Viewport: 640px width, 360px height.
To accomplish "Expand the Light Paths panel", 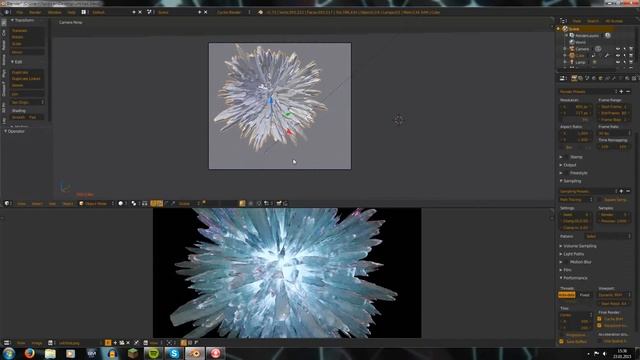I will point(572,254).
